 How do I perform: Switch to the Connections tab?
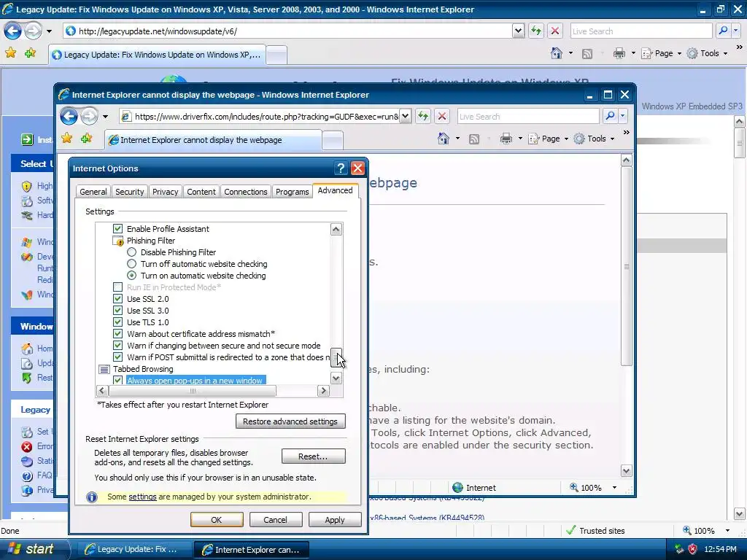[246, 192]
